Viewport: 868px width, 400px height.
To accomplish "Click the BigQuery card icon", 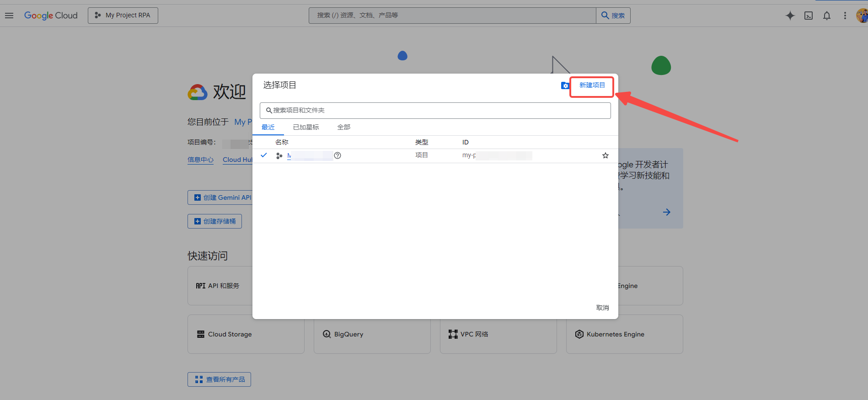I will (x=327, y=334).
